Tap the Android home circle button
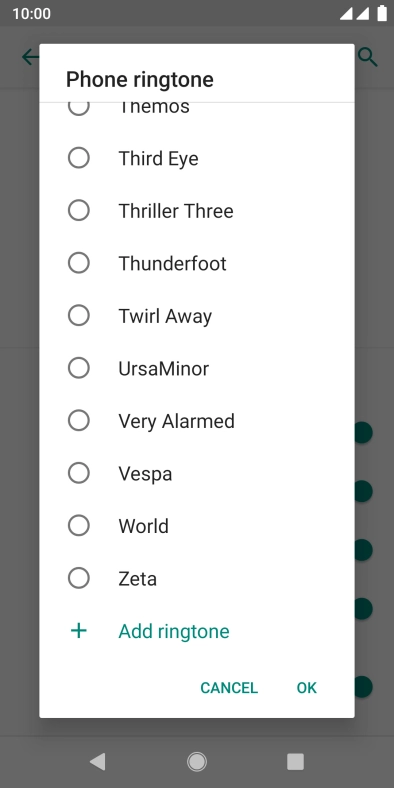Viewport: 394px width, 788px height. (x=197, y=762)
